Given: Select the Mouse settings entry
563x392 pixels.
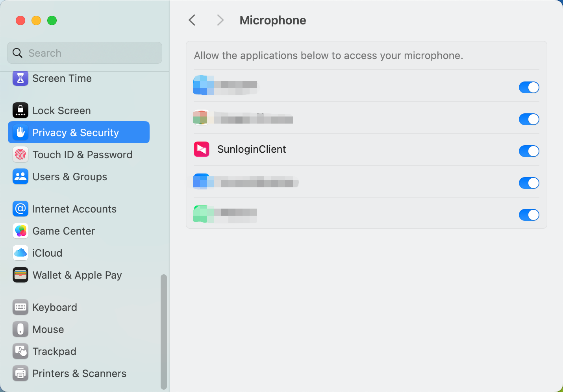Looking at the screenshot, I should coord(48,329).
